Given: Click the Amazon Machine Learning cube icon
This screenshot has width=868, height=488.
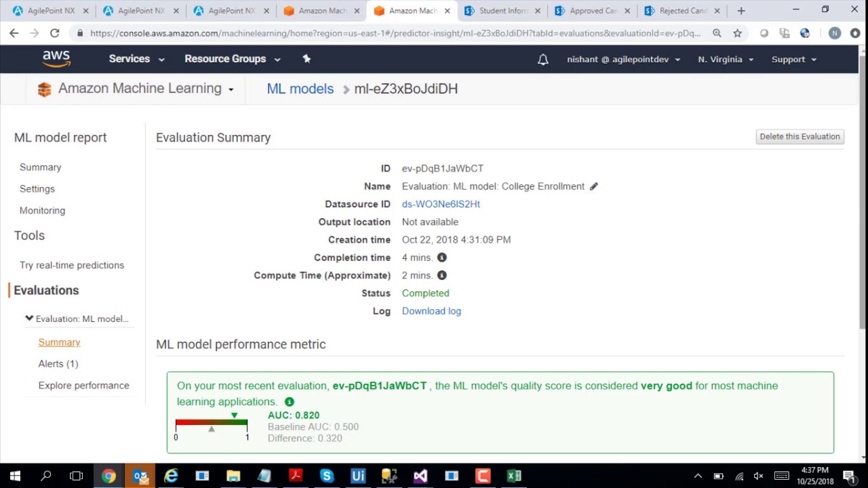Looking at the screenshot, I should coord(44,89).
